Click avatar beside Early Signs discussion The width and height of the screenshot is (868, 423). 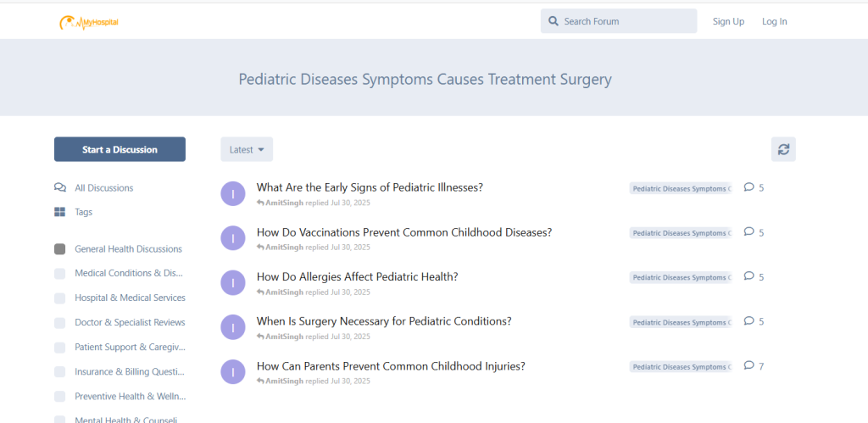point(233,193)
